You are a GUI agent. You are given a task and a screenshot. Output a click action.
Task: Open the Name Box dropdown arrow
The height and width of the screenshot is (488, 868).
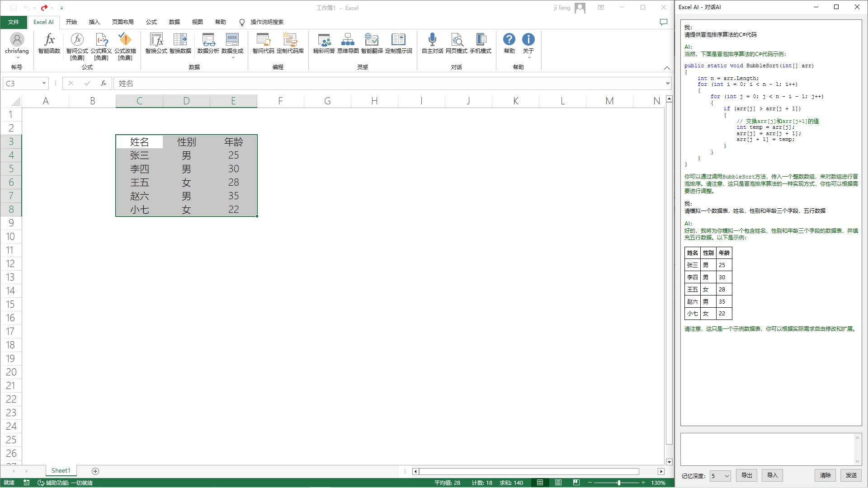[x=44, y=83]
